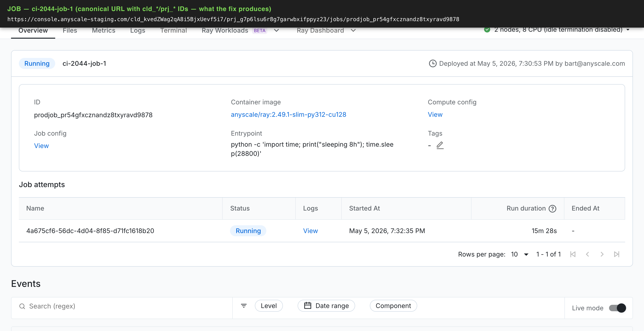
Task: Open the Metrics tab
Action: [103, 31]
